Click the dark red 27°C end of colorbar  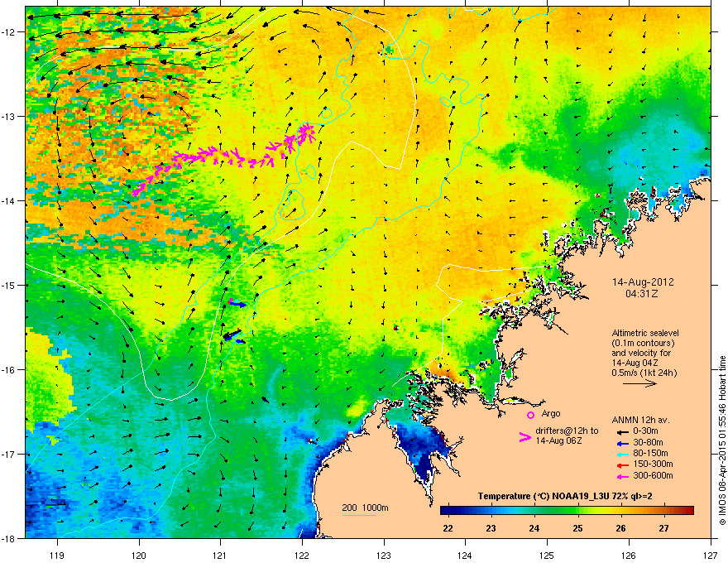tap(689, 511)
